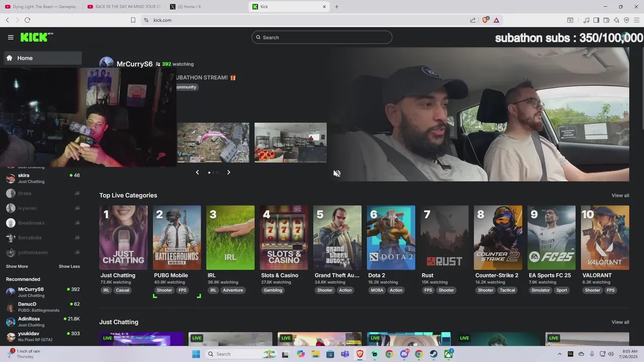Open MrCurryS6 in Recommended list

pyautogui.click(x=43, y=292)
